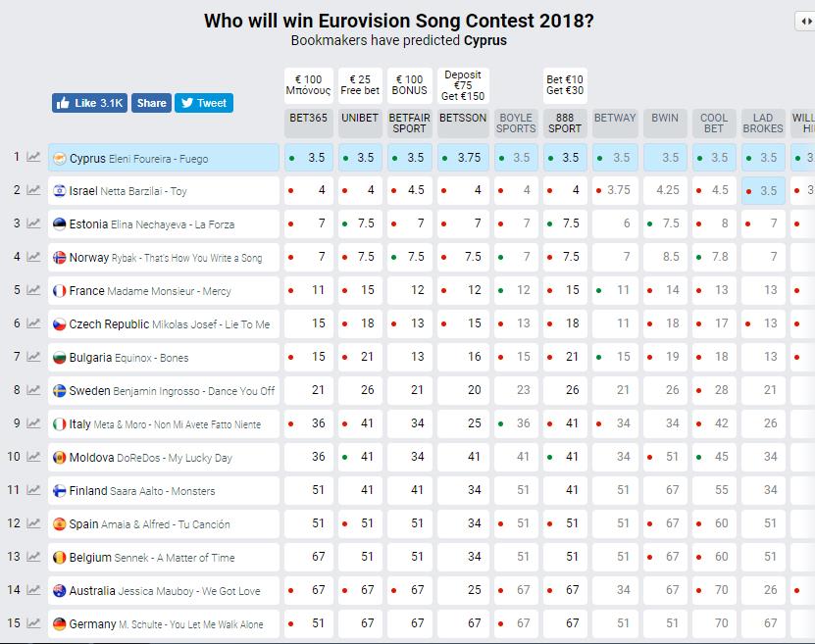Open the odds chart icon for Cyprus
The image size is (815, 644).
33,158
